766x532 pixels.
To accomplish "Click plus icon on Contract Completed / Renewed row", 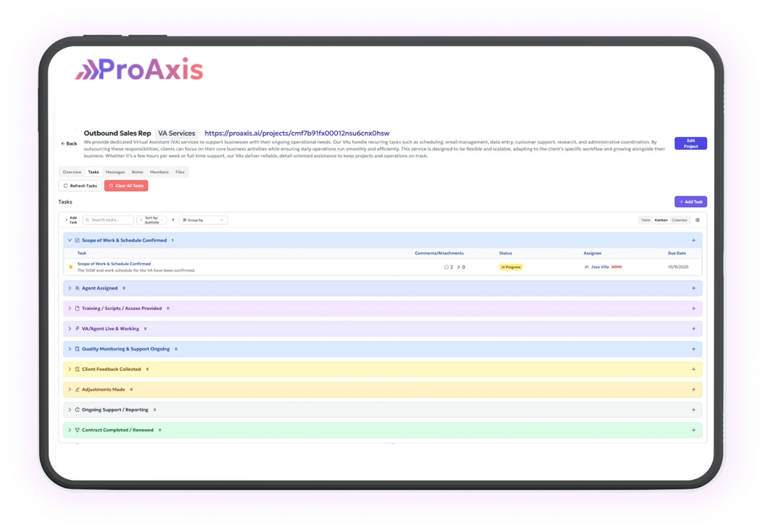I will (x=693, y=430).
